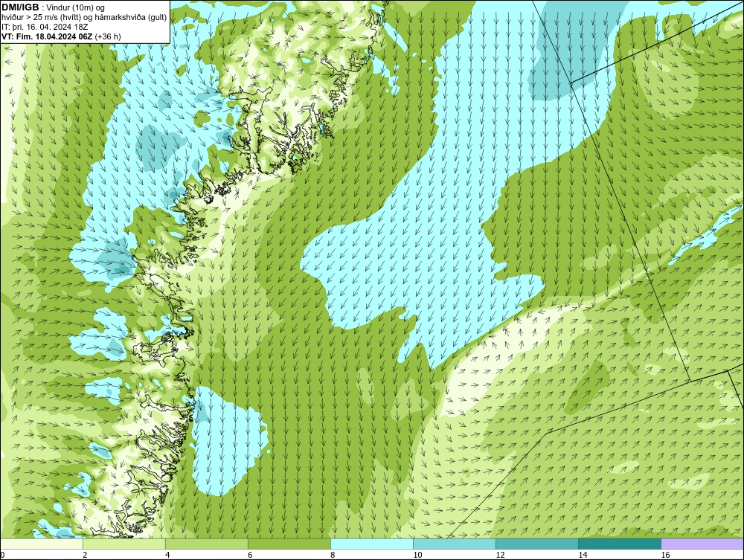Click the legend label '12'
The height and width of the screenshot is (560, 744).
tap(500, 555)
